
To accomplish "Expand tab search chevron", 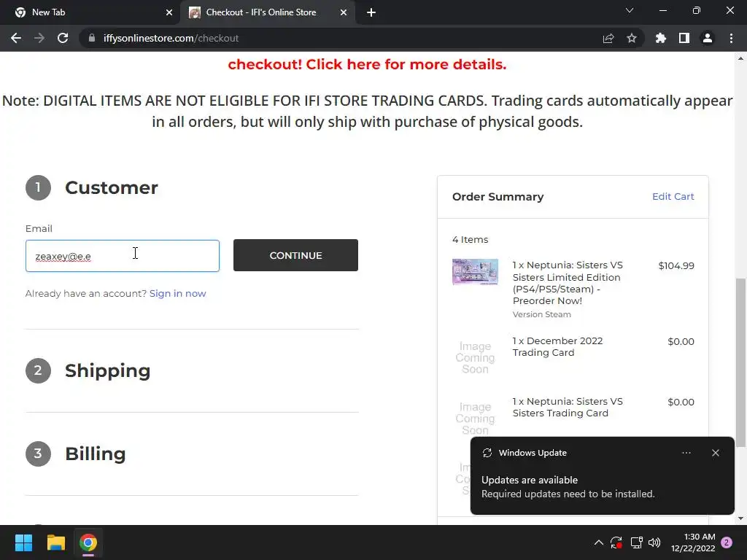I will (x=630, y=10).
